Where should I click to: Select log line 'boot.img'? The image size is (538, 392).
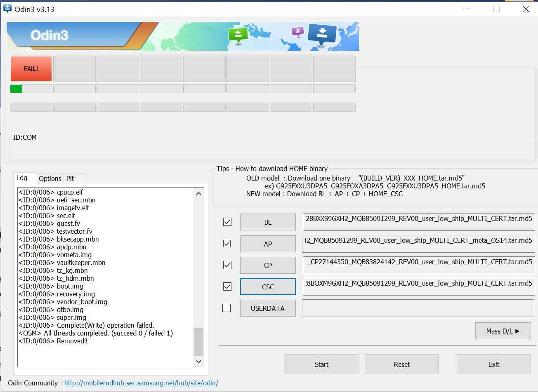pyautogui.click(x=51, y=286)
